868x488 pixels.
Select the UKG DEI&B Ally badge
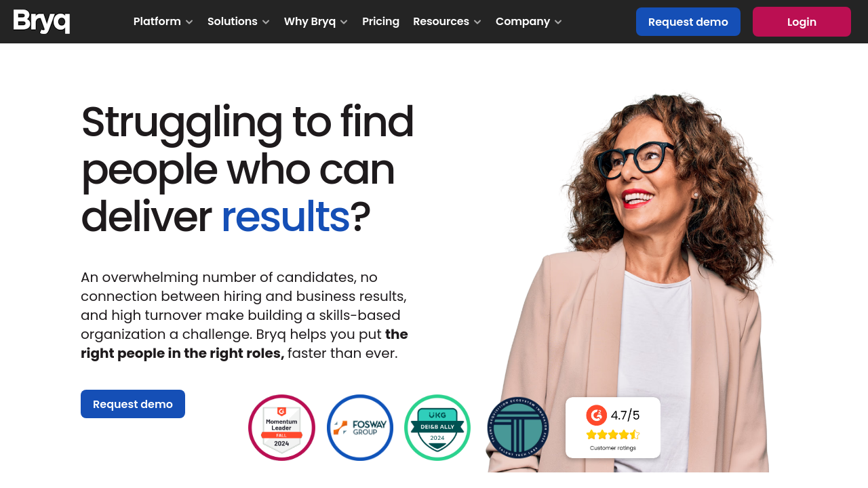click(x=437, y=428)
